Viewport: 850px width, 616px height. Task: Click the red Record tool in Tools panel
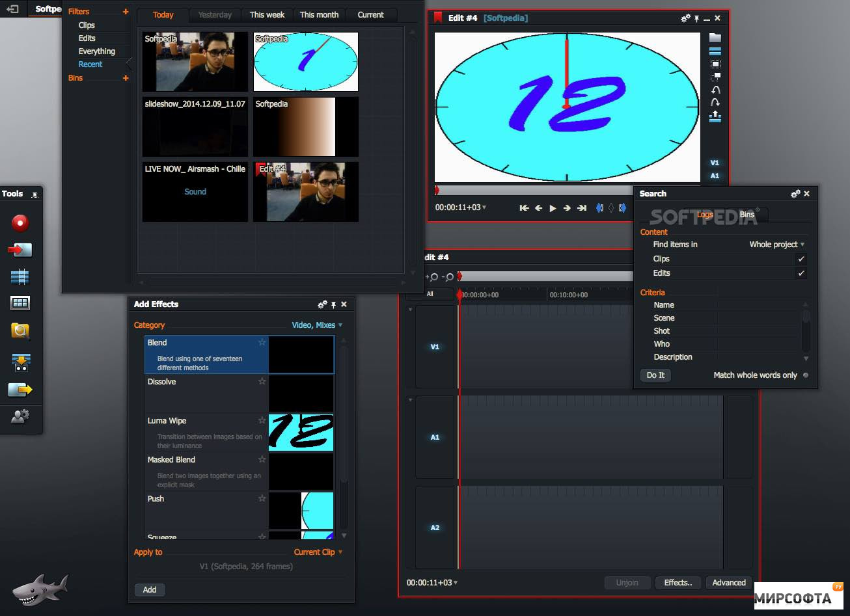click(20, 223)
